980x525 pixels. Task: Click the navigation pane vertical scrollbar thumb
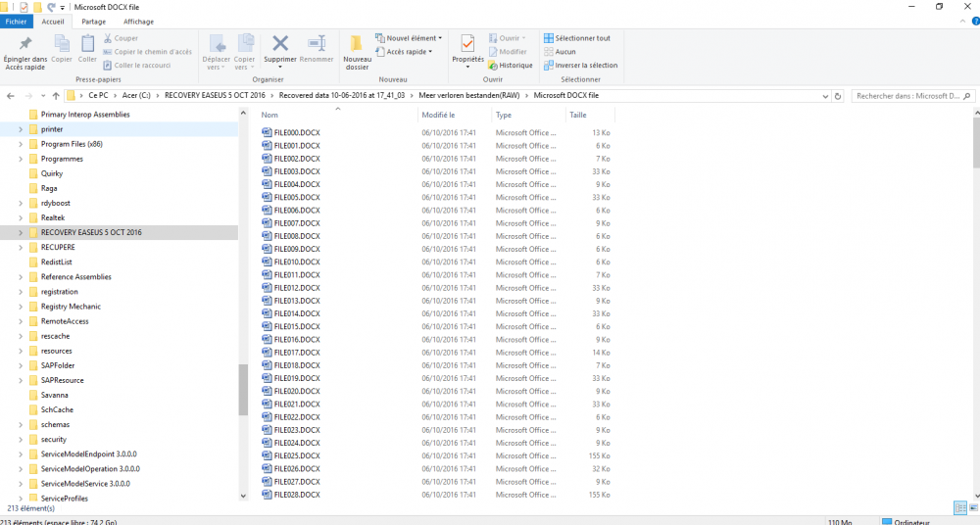[x=243, y=391]
